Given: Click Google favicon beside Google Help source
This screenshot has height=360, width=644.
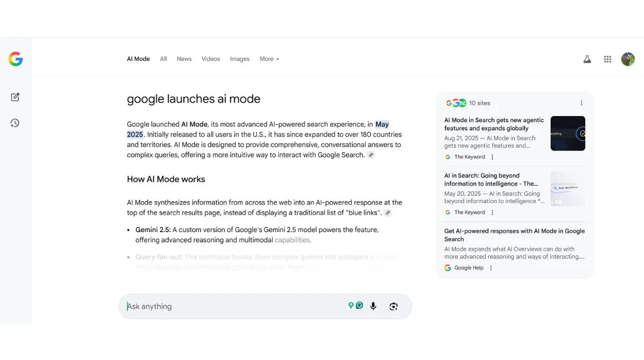Looking at the screenshot, I should (448, 268).
